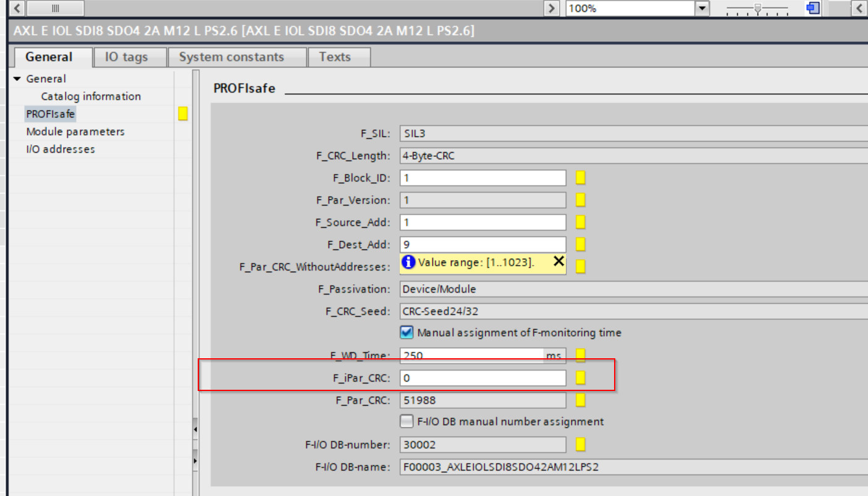The image size is (868, 496).
Task: Open the F_CRC_Seed dropdown field
Action: point(633,311)
